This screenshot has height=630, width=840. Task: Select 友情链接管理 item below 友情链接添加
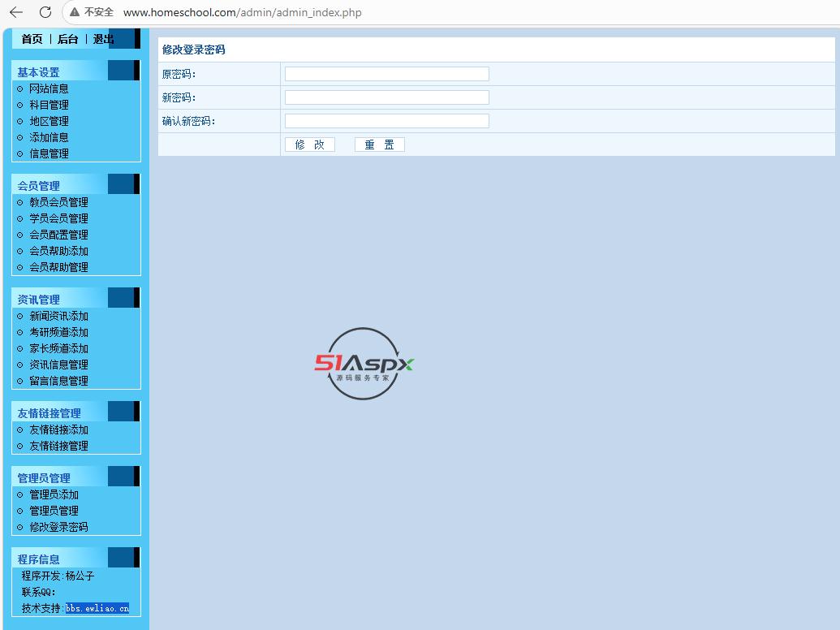tap(59, 446)
